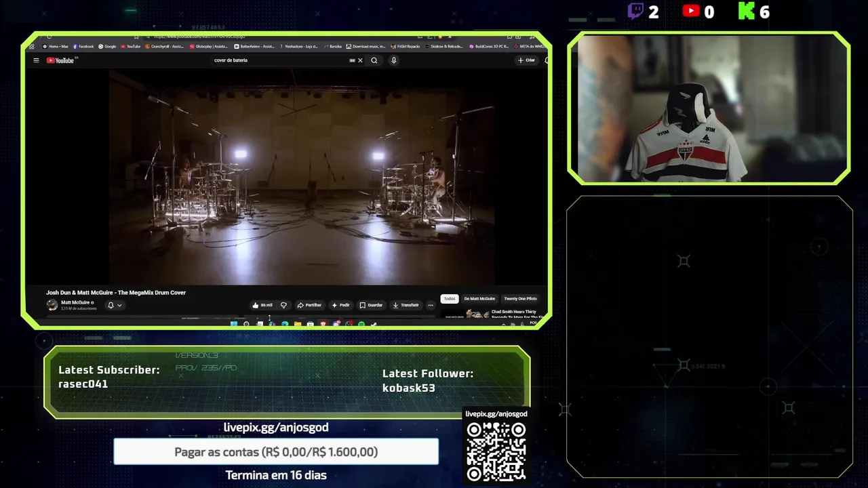Screen dimensions: 868x488
Task: Select the Todos filter chip
Action: 450,298
